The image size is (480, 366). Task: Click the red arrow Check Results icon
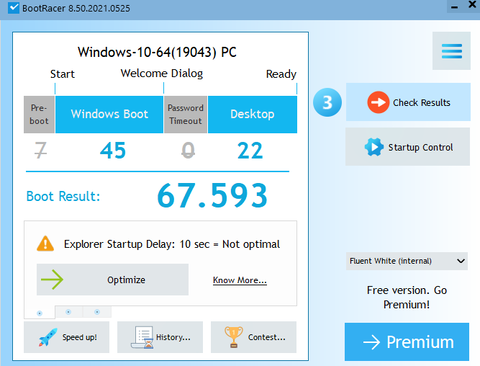click(378, 102)
